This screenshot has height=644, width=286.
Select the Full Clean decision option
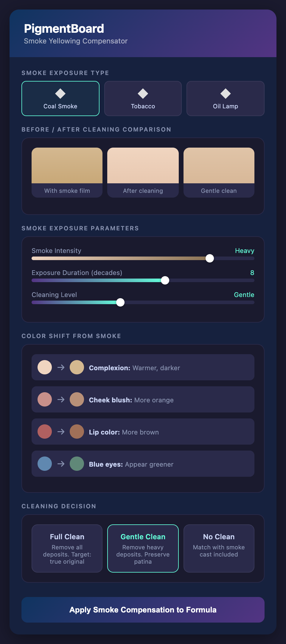coord(67,548)
